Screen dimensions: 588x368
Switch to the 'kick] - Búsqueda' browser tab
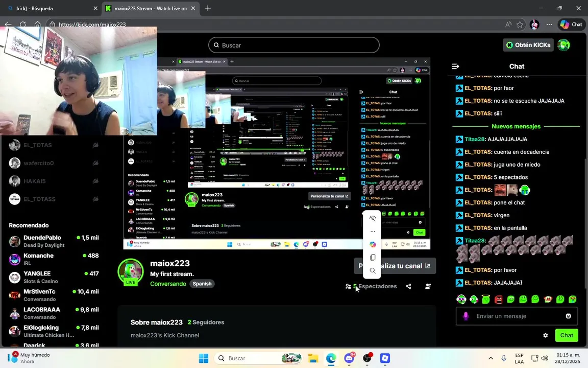52,8
